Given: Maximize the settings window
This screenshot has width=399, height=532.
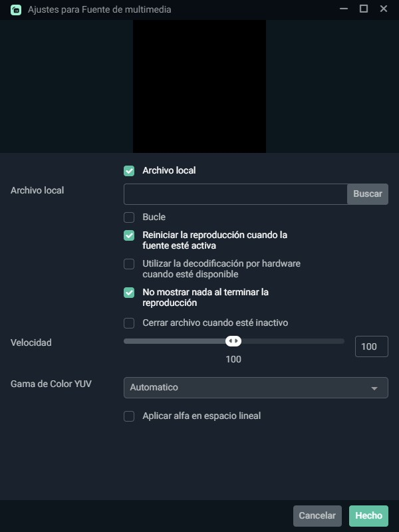Looking at the screenshot, I should [x=364, y=9].
